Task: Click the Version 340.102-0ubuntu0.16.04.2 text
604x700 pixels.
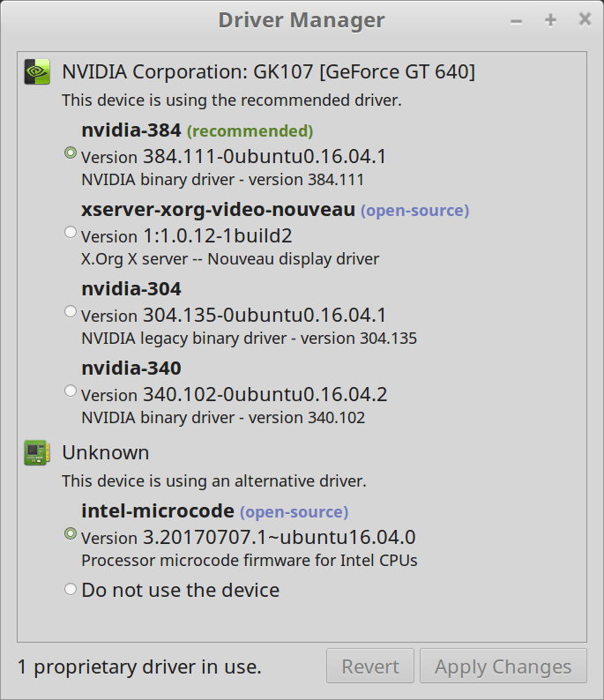Action: click(234, 394)
